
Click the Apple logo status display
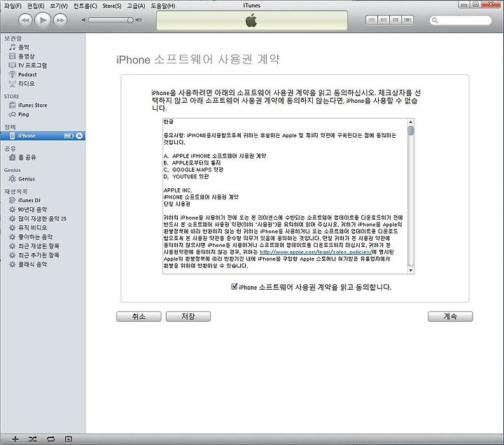click(x=252, y=21)
